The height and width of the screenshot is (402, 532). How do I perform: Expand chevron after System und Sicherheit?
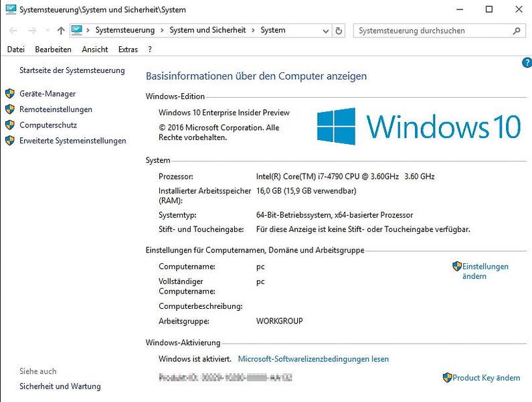click(253, 30)
